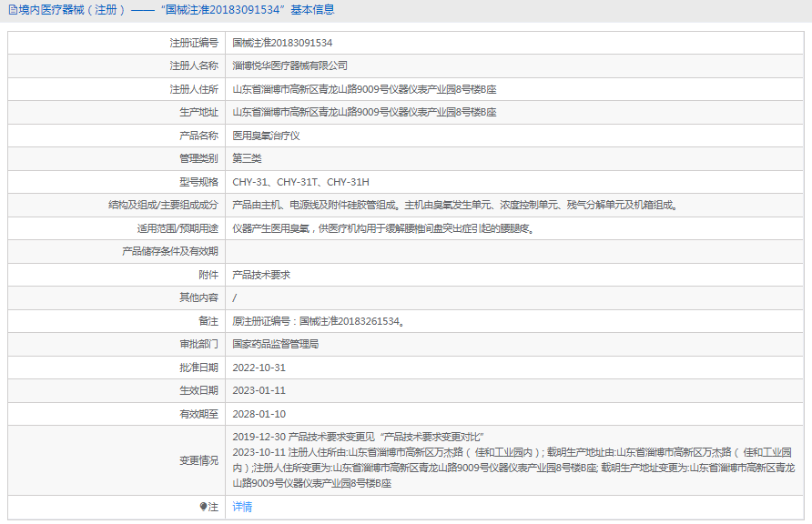Click the 生产地址 address value

364,112
